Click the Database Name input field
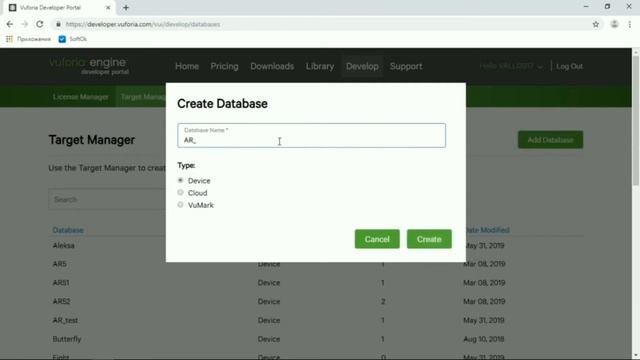The width and height of the screenshot is (640, 360). point(311,136)
